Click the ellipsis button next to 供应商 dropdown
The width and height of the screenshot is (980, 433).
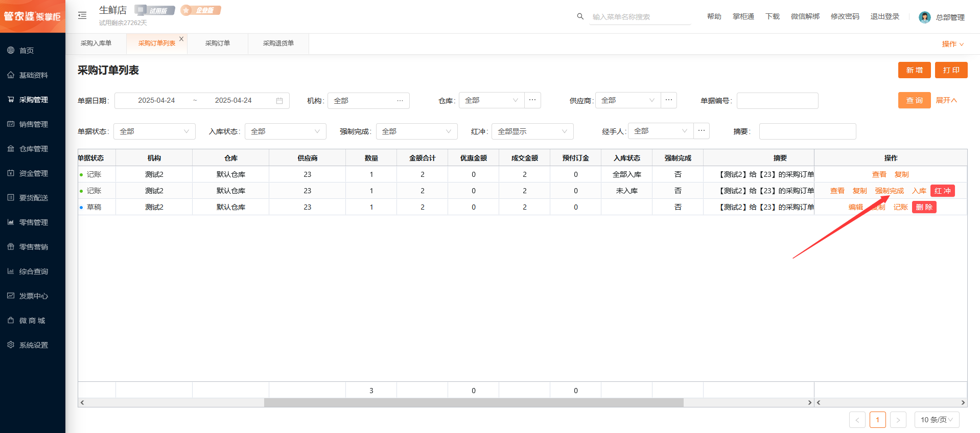point(669,100)
